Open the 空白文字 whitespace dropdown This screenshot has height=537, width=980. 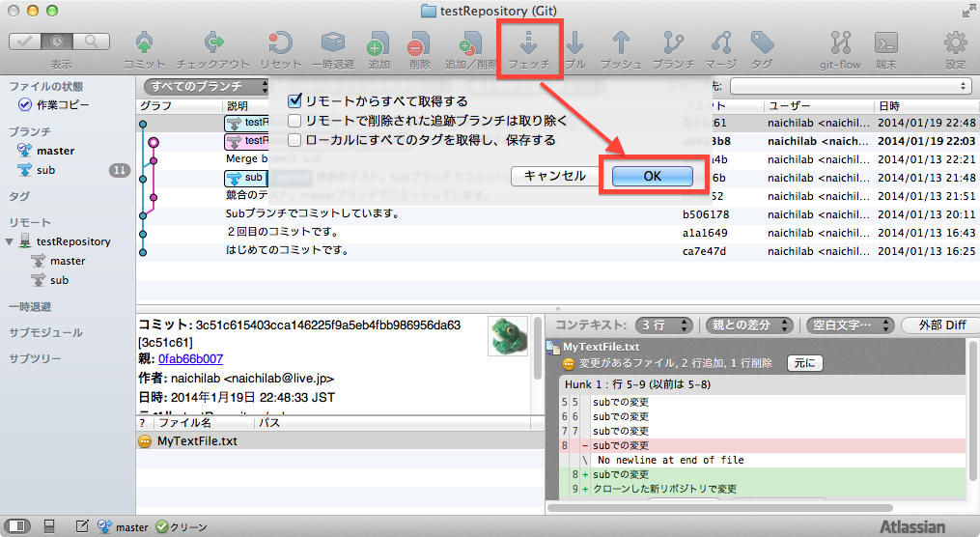[x=850, y=325]
